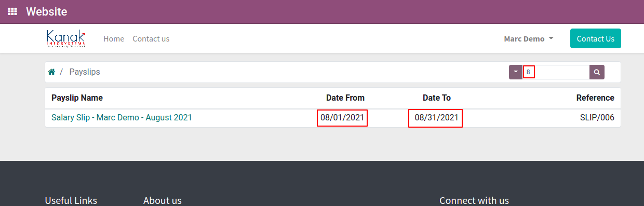Click the 08/31/2021 date to cell
Screen dimensions: 644x206
[436, 118]
